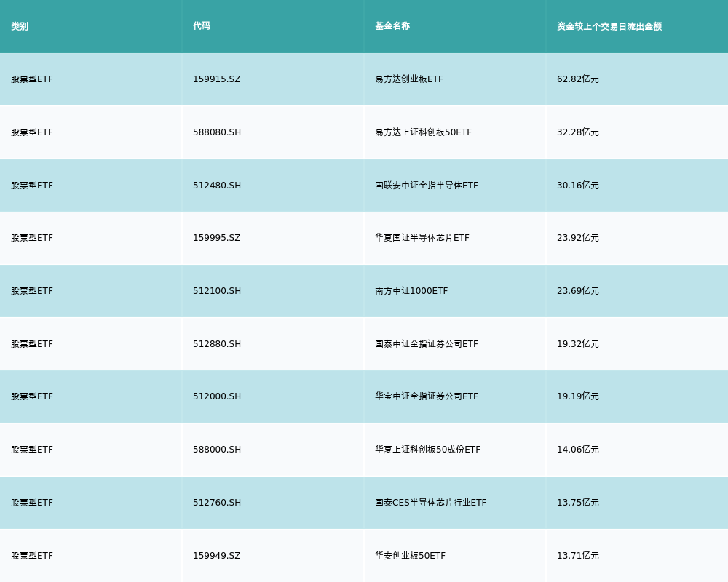Image resolution: width=728 pixels, height=582 pixels.
Task: Click 股票型ETF in the 512480.SH row
Action: (x=32, y=186)
